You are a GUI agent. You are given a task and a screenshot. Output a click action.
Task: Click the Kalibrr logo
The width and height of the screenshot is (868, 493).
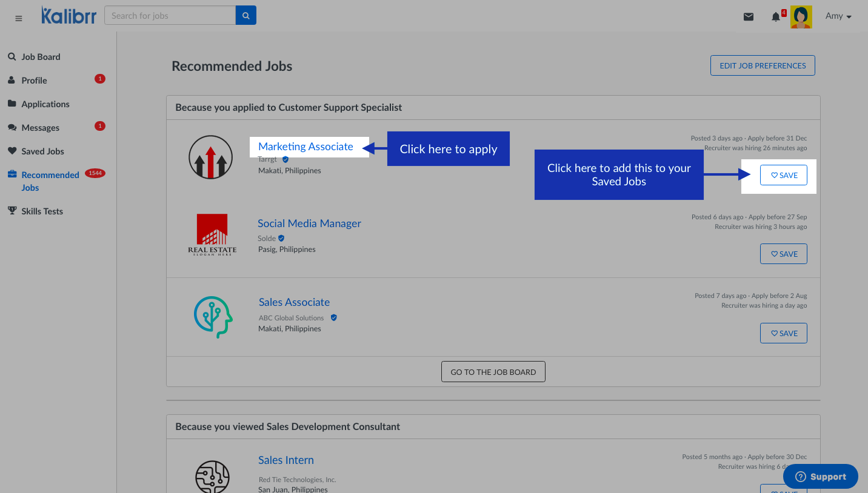(68, 16)
